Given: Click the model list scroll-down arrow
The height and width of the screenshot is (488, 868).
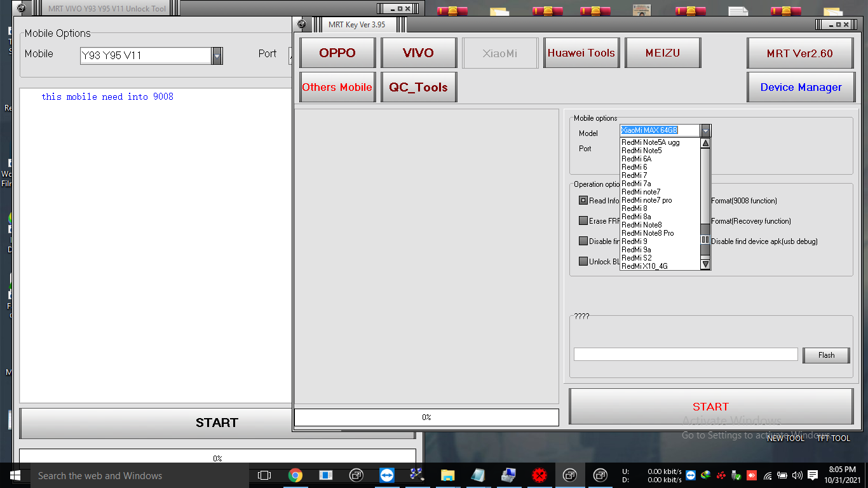Looking at the screenshot, I should pos(705,264).
